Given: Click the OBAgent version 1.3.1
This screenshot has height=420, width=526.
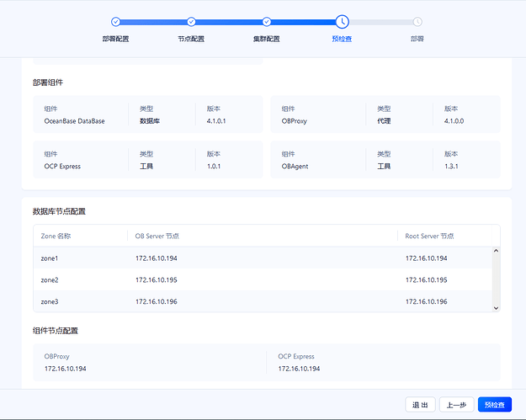Looking at the screenshot, I should coord(451,167).
